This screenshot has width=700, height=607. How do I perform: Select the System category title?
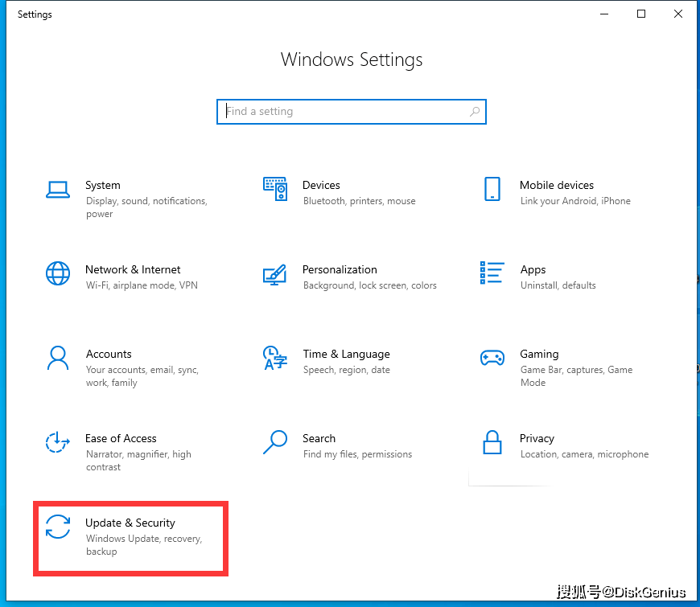click(x=103, y=185)
